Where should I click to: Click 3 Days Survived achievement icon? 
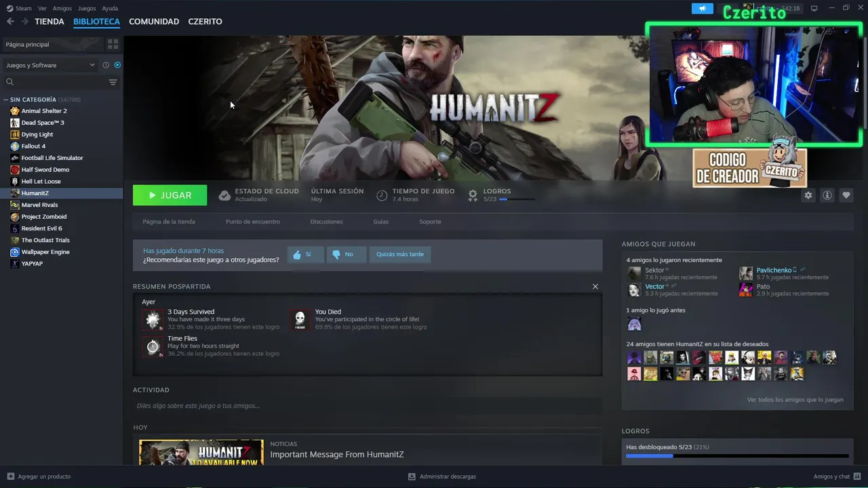153,319
